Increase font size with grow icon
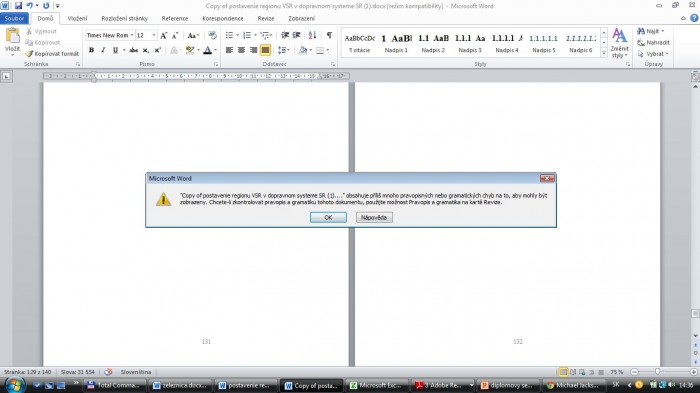700x393 pixels. [163, 35]
